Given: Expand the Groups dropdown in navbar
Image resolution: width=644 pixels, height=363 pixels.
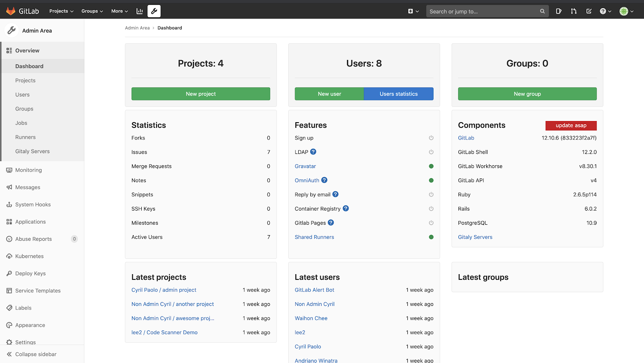Looking at the screenshot, I should (x=92, y=11).
